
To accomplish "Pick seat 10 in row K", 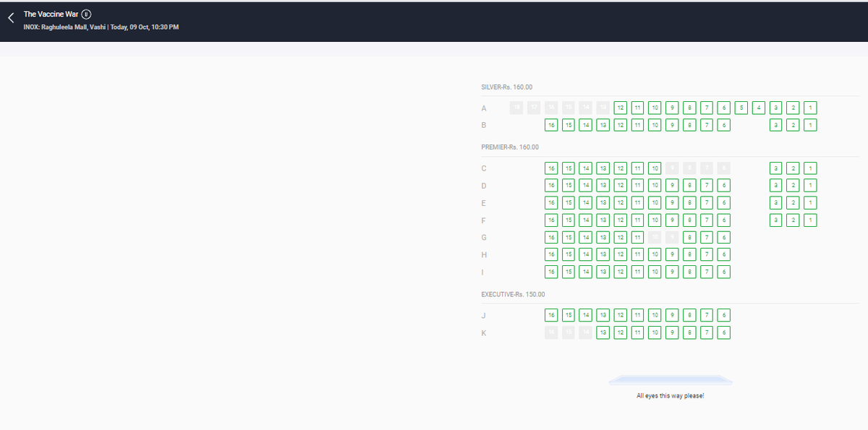I will [655, 332].
